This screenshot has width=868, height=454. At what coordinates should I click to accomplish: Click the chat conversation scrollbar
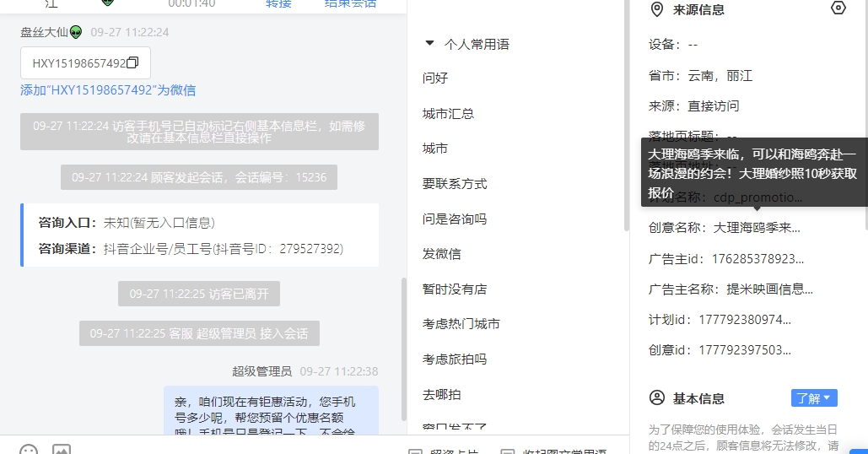tap(403, 349)
